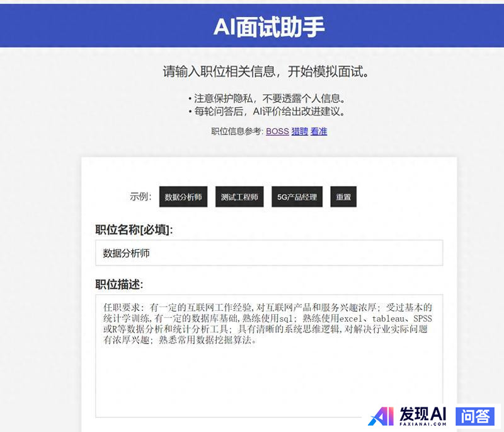
Task: Click the 注意保护隐私 privacy notice line
Action: pos(266,98)
